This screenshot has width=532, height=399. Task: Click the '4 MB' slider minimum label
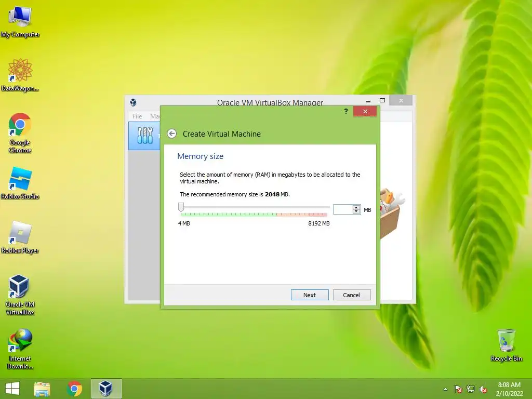[184, 223]
